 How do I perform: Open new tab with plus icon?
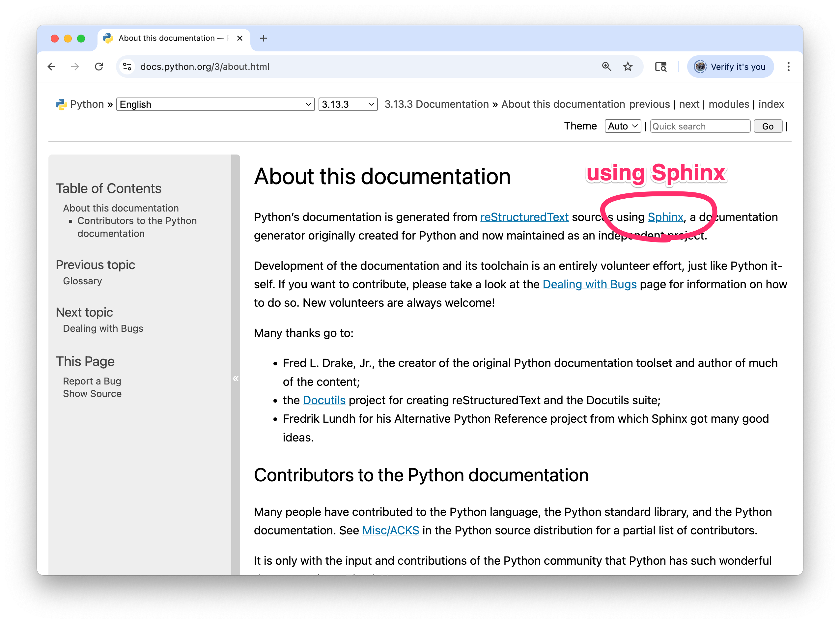tap(264, 38)
